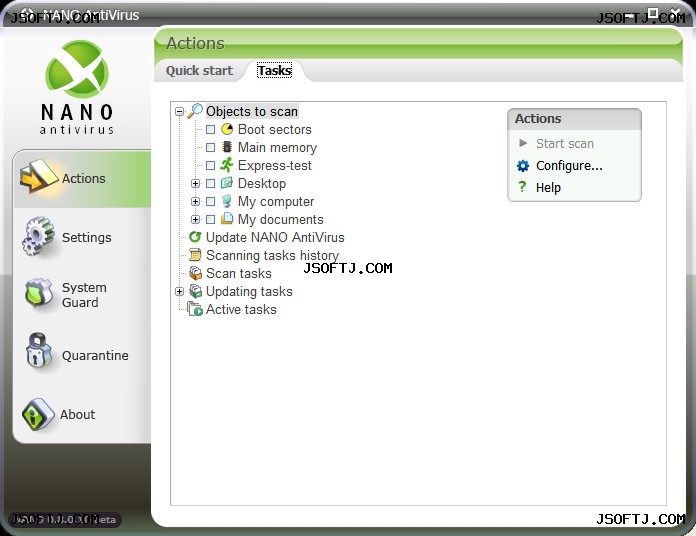Screen dimensions: 696x536
Task: Click the My documents folder icon
Action: [x=227, y=218]
